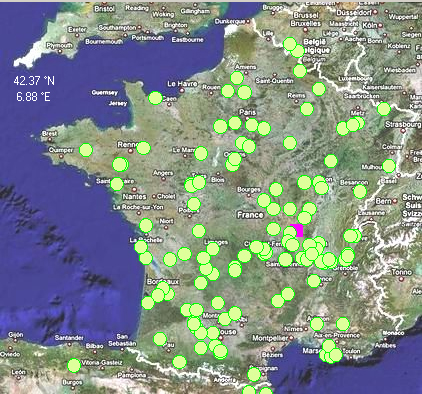The height and width of the screenshot is (394, 422).
Task: Click the La Roche-sur-Yon label
Action: (x=138, y=207)
